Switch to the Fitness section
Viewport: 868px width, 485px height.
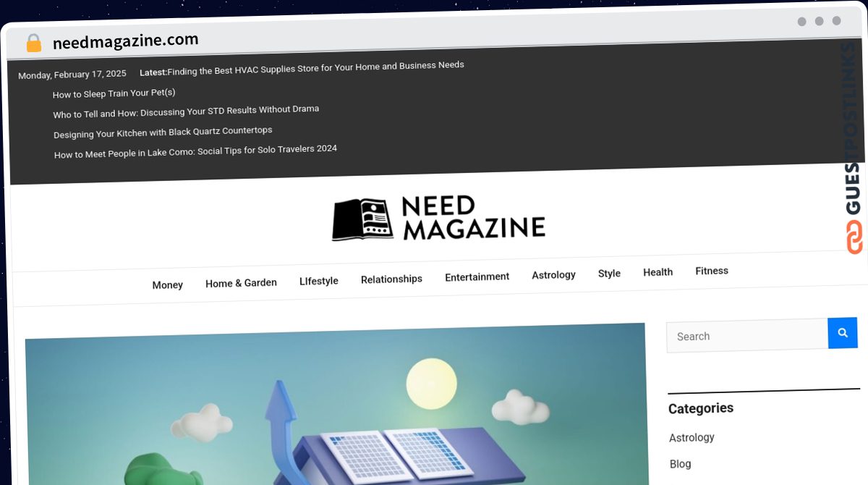711,271
